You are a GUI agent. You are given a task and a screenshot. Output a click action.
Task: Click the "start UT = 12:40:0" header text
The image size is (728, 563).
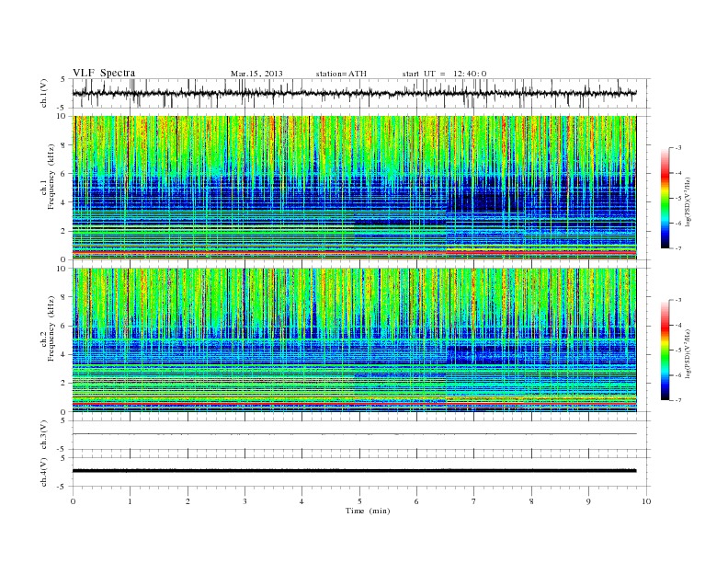(444, 74)
